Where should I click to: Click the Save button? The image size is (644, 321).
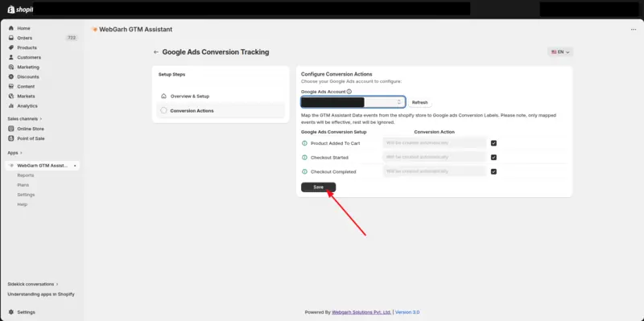tap(318, 187)
